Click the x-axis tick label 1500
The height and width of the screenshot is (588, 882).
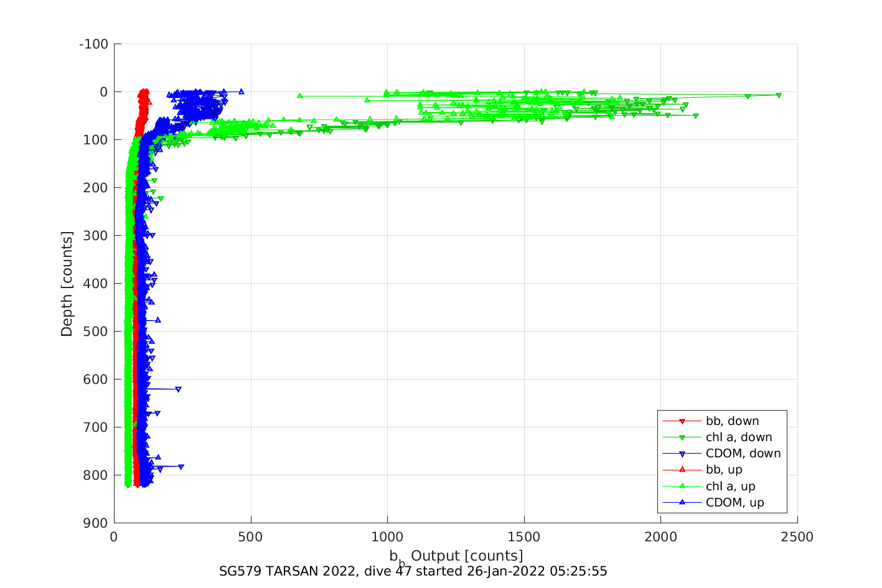524,537
